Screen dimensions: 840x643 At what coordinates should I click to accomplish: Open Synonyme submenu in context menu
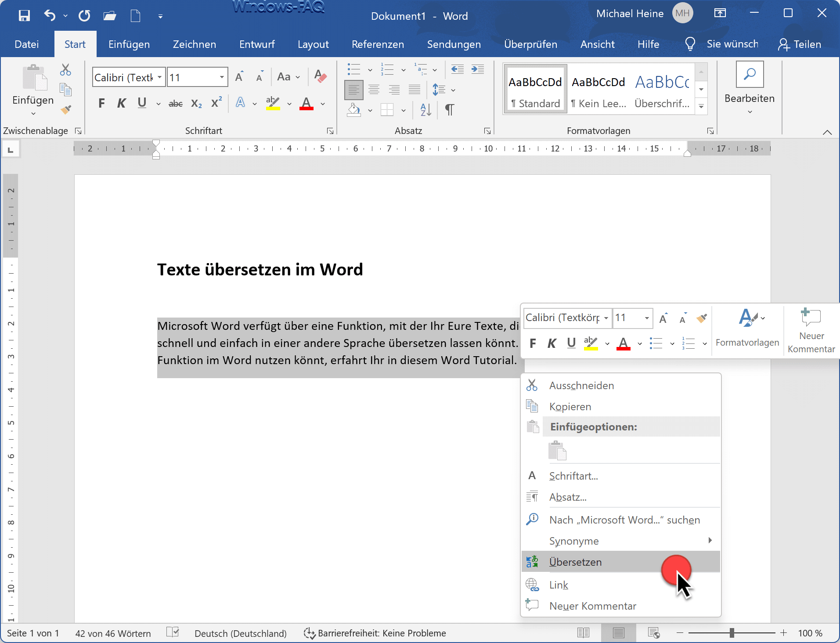pos(621,541)
